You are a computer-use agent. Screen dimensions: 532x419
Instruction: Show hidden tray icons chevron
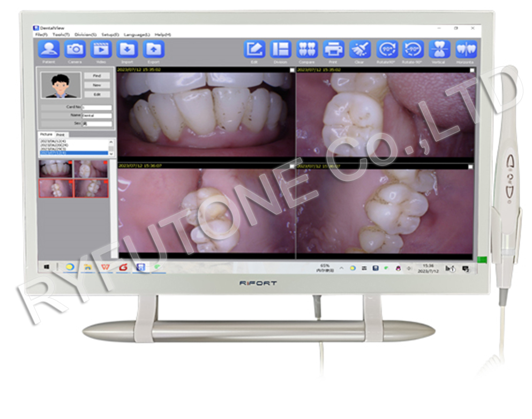pos(342,268)
